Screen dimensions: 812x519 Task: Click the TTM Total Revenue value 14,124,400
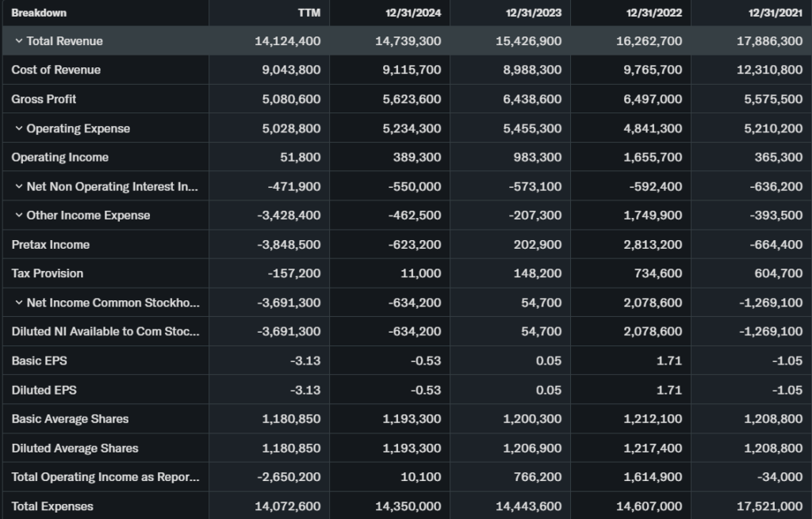287,41
